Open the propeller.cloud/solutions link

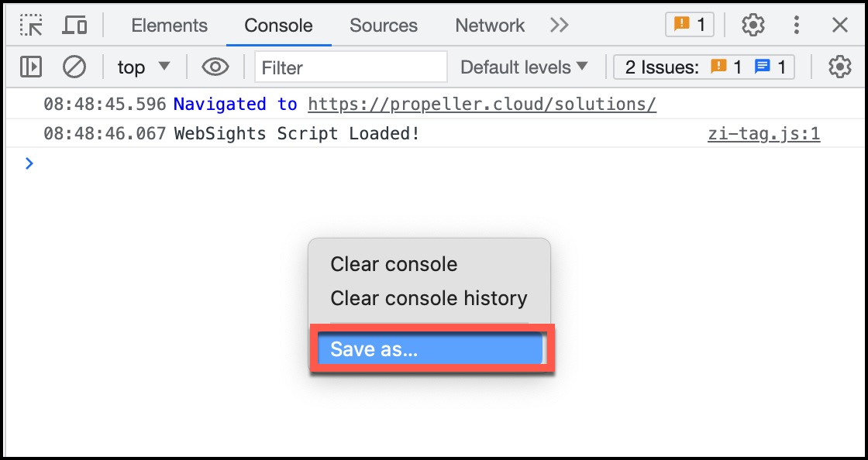coord(482,104)
